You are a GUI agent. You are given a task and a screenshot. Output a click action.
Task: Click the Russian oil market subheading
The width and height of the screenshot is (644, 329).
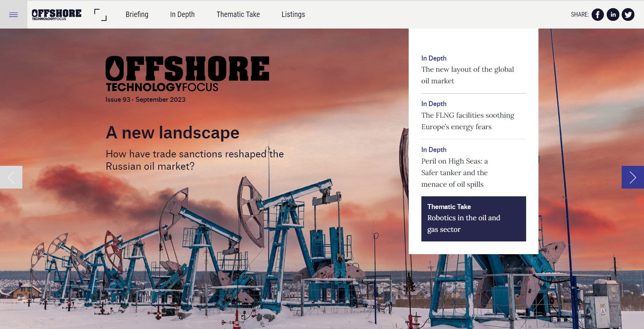tap(195, 160)
